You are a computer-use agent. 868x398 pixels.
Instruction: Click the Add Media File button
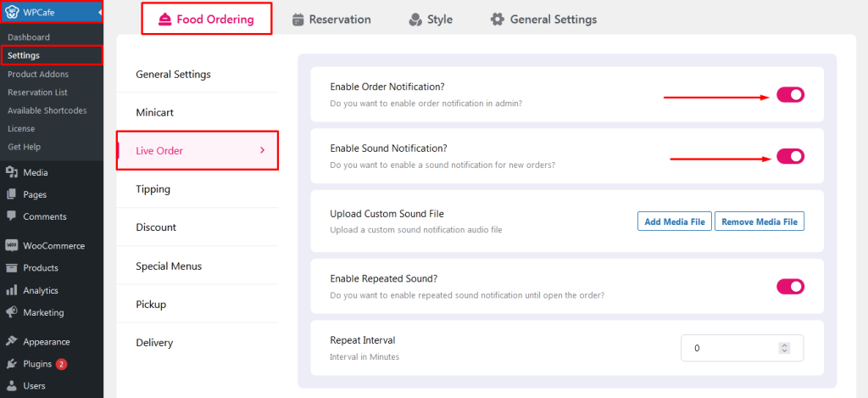pos(674,221)
